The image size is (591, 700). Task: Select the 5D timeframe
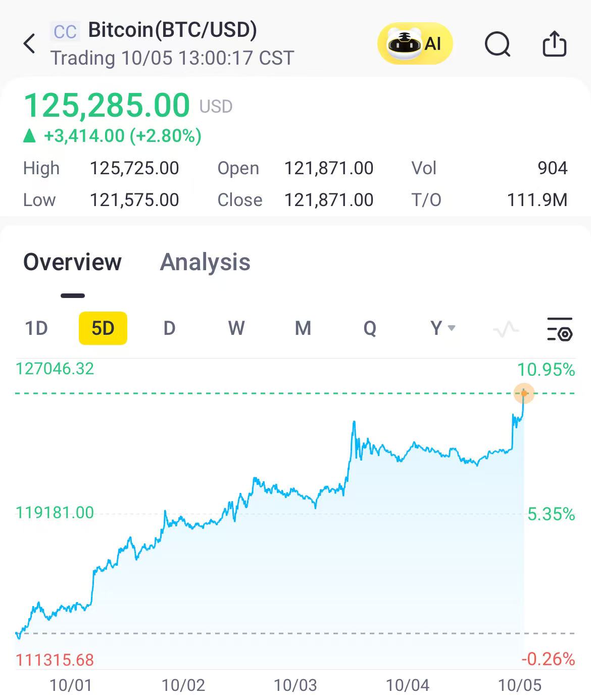point(103,328)
